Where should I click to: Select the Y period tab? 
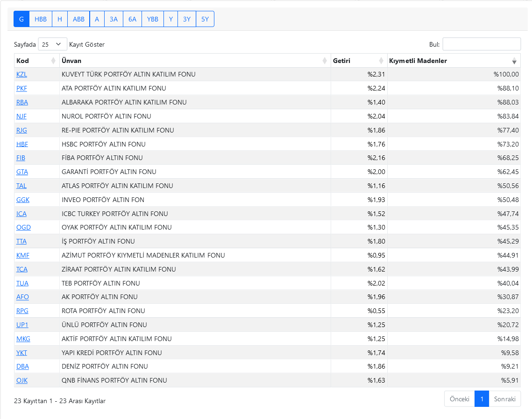coord(170,19)
